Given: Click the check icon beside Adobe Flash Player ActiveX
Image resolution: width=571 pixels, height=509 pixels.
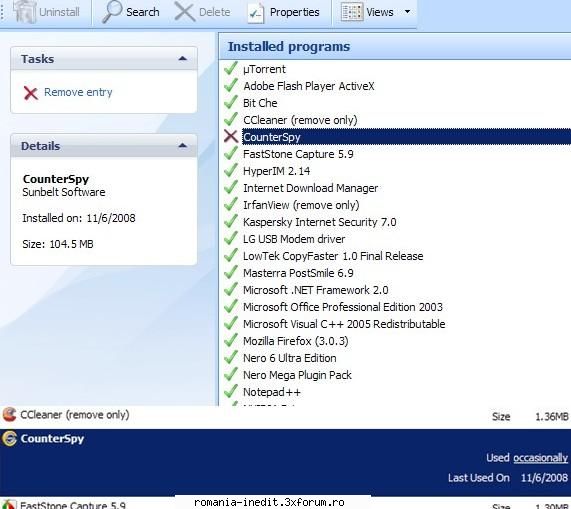Looking at the screenshot, I should [231, 85].
